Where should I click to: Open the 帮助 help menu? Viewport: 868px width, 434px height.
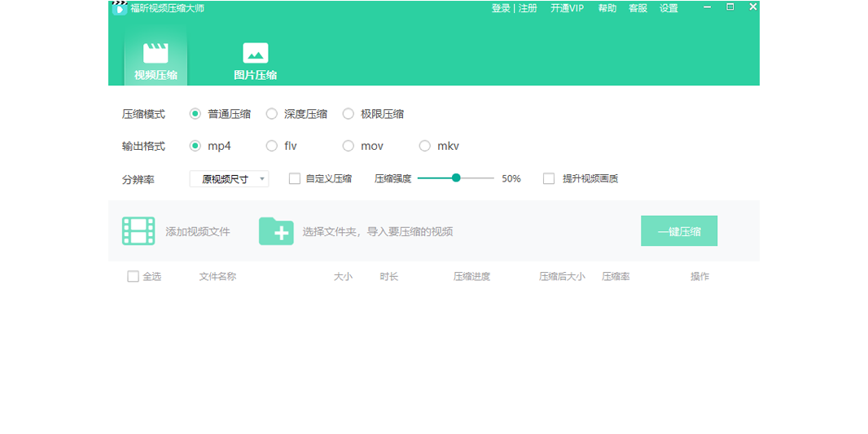607,9
